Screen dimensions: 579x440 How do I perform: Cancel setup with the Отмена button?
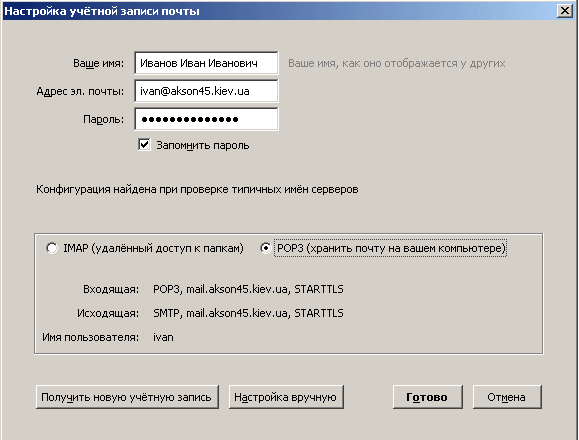click(x=507, y=397)
